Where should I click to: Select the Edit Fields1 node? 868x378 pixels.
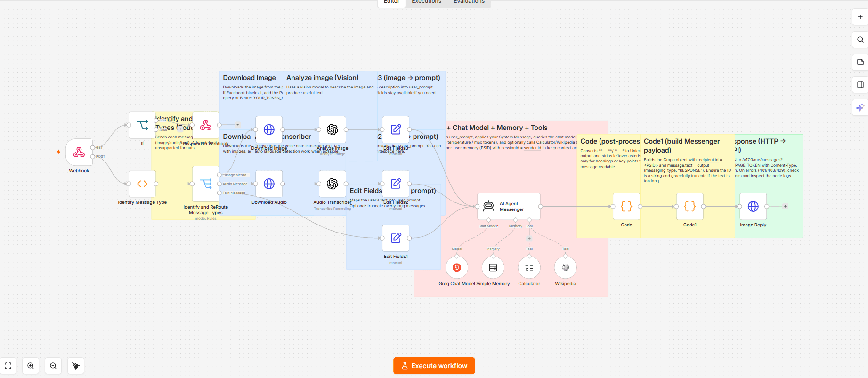(x=396, y=238)
